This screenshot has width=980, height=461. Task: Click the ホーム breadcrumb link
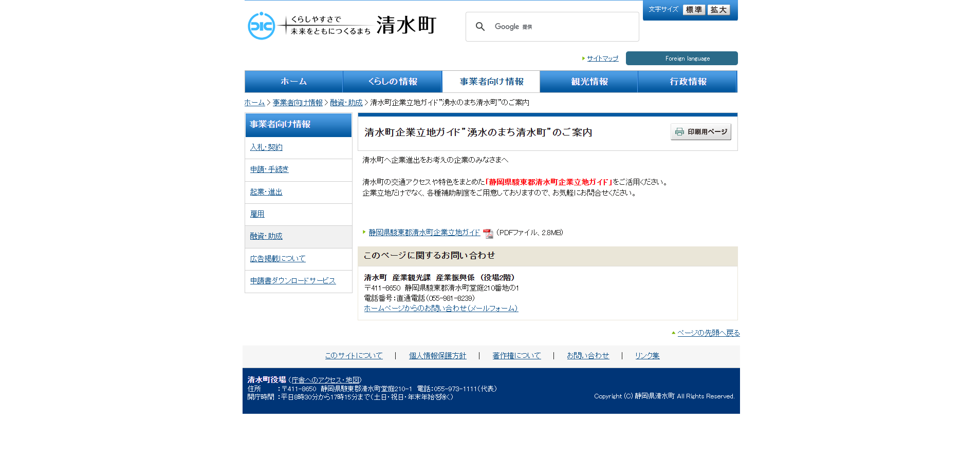point(254,103)
